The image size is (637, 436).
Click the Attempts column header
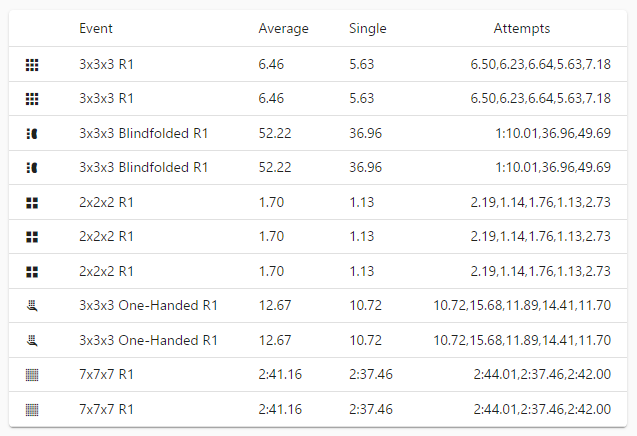(x=522, y=28)
